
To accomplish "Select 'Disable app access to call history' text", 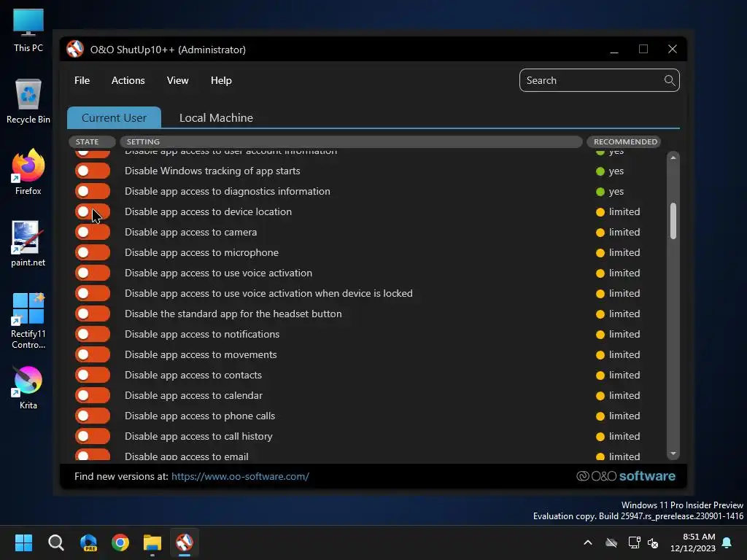I will [198, 436].
